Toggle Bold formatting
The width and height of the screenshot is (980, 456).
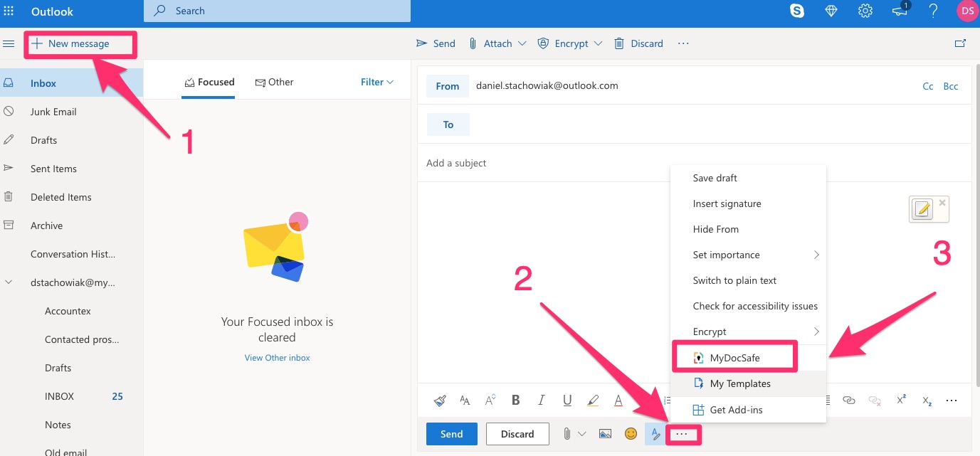(x=516, y=401)
